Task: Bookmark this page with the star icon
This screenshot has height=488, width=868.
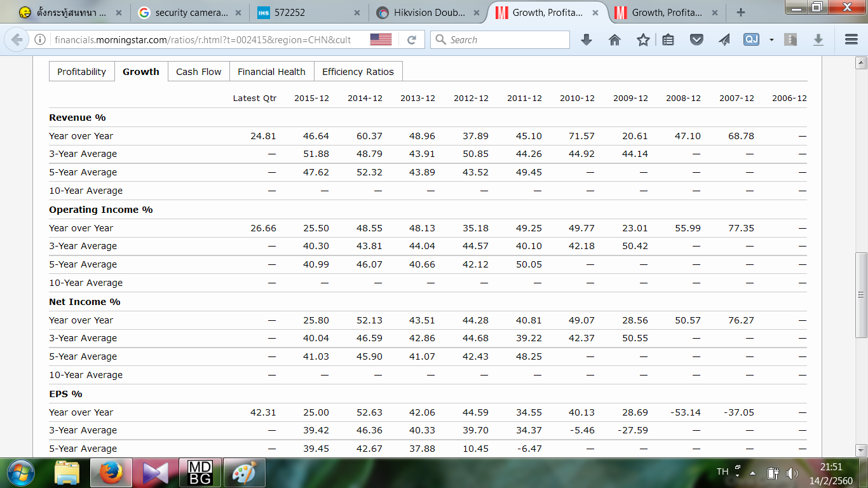Action: (x=643, y=40)
